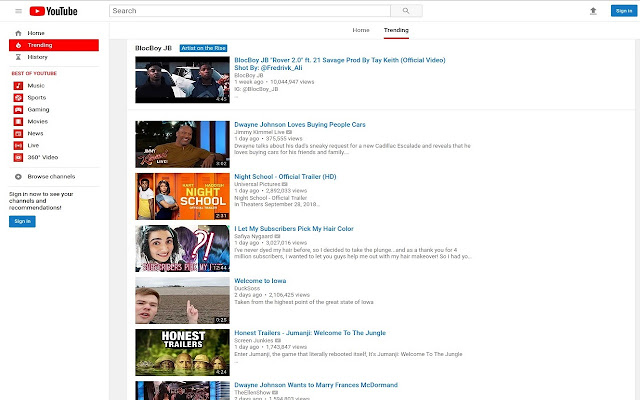Open the TheEllenShow channel link
The width and height of the screenshot is (640, 400).
point(253,392)
